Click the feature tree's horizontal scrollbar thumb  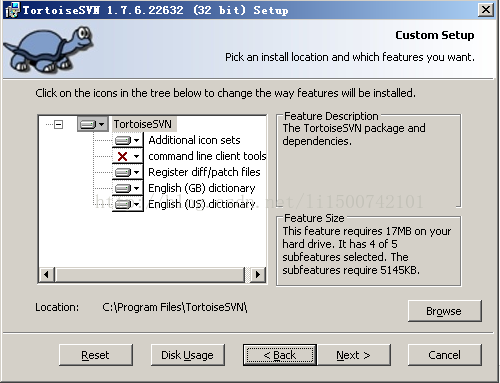pos(150,275)
